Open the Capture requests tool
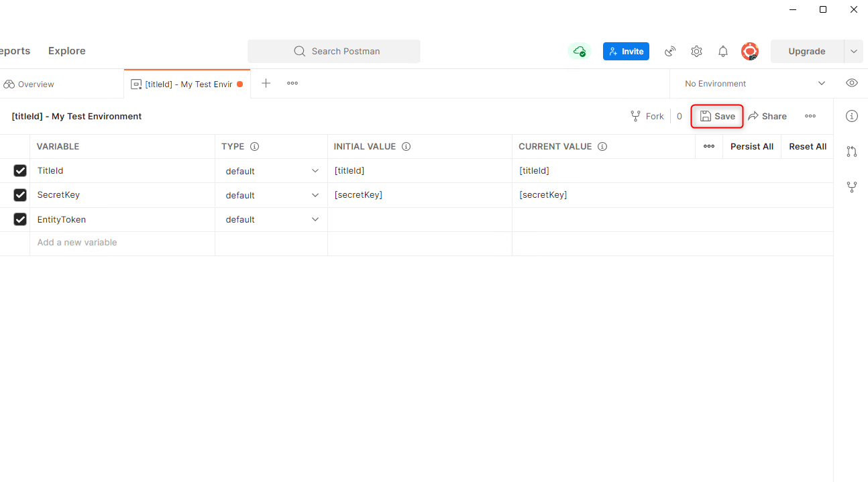 pos(669,51)
